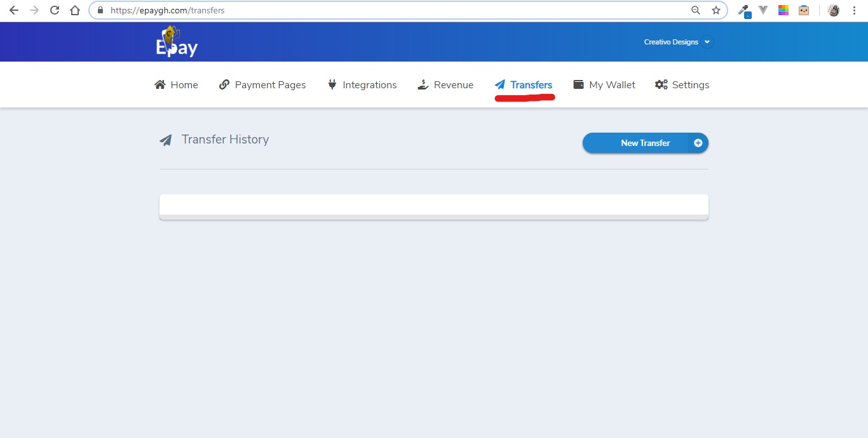Go to the Payment Pages tab

coord(270,84)
